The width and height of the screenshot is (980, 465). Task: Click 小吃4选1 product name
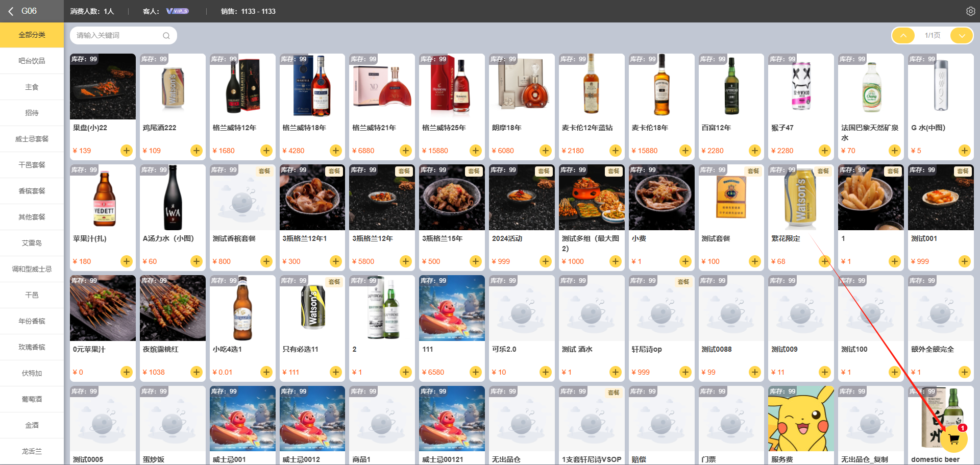[x=227, y=349]
